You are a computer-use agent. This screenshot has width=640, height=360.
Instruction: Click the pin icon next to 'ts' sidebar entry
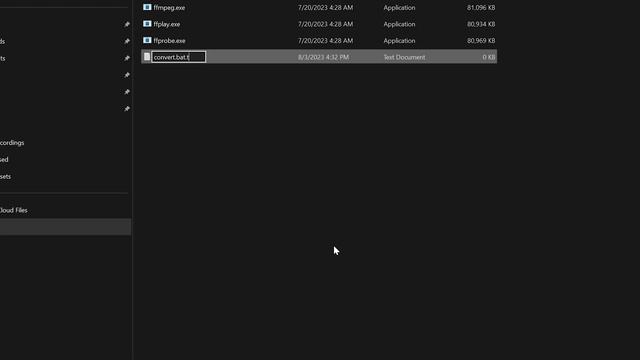[x=127, y=58]
